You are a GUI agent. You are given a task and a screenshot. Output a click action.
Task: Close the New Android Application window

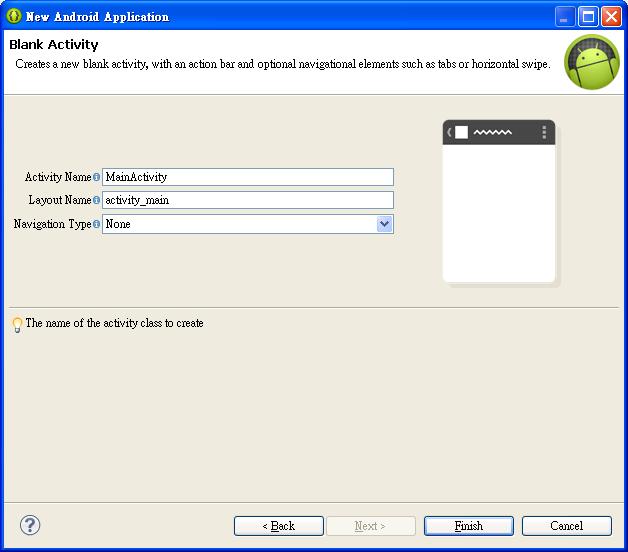(x=611, y=17)
